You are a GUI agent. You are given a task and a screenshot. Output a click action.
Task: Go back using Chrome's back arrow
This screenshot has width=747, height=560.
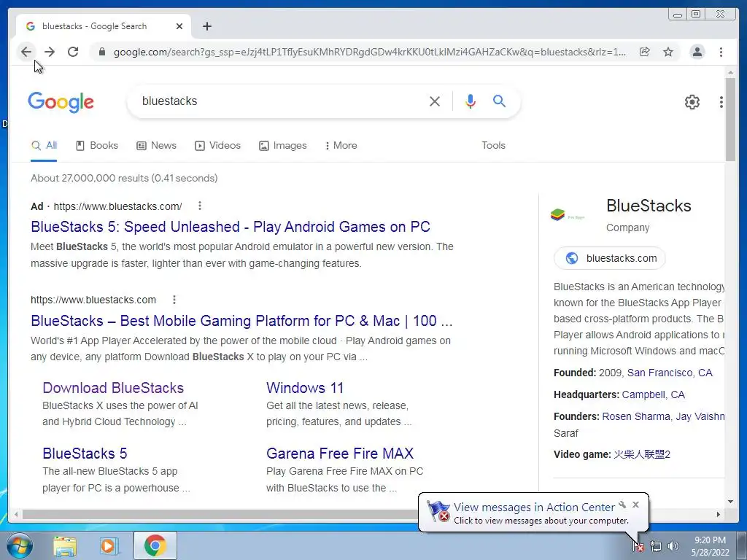coord(26,52)
